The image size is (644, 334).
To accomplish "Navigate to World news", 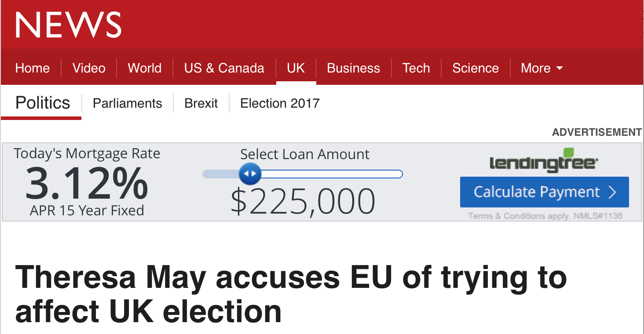I will 144,68.
